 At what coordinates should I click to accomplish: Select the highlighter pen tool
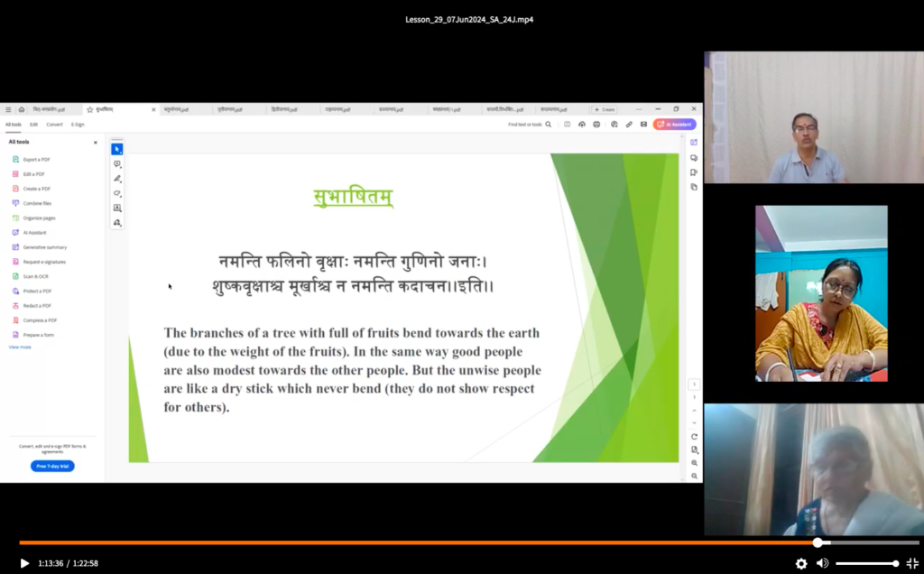(x=117, y=179)
